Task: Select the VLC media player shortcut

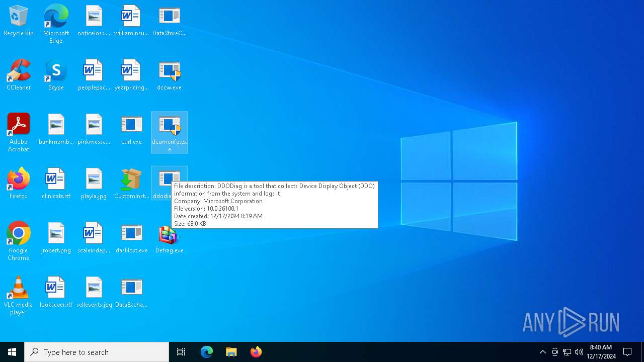Action: pyautogui.click(x=19, y=296)
